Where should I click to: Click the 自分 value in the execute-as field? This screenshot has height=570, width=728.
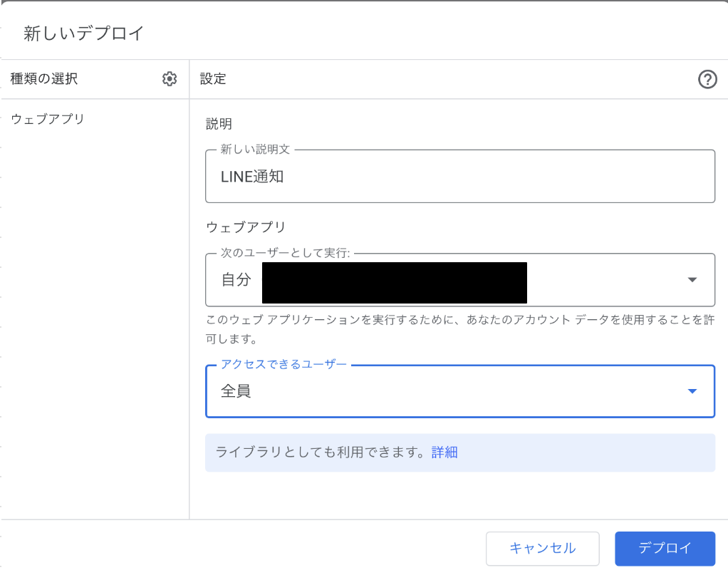[236, 280]
